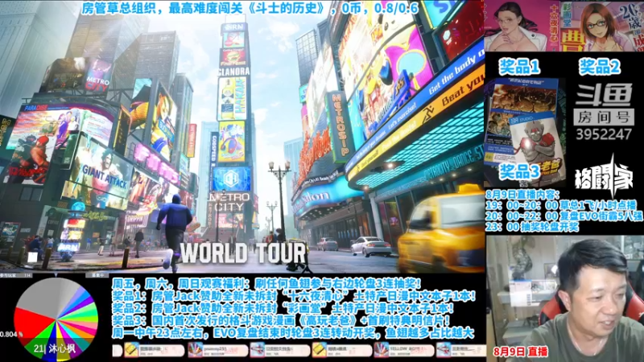The image size is (644, 362).
Task: Click the 周一中午23点左右 EVO复盘 line
Action: [x=293, y=332]
